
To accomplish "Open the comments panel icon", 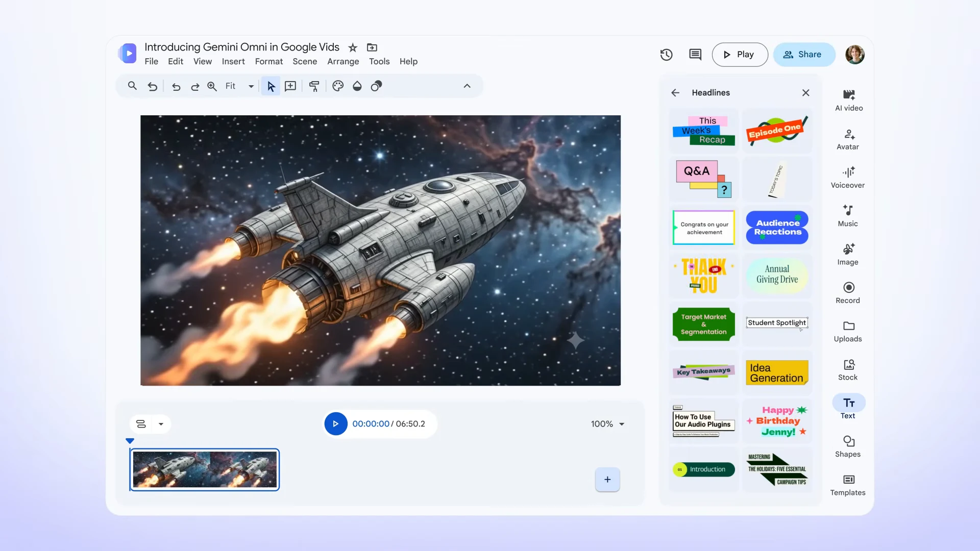I will (x=695, y=55).
